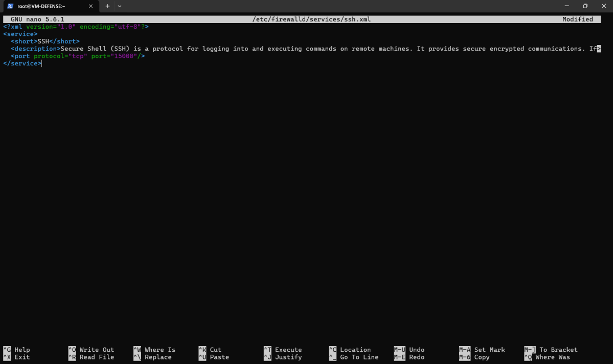
Task: Jump To Bracket
Action: 558,349
